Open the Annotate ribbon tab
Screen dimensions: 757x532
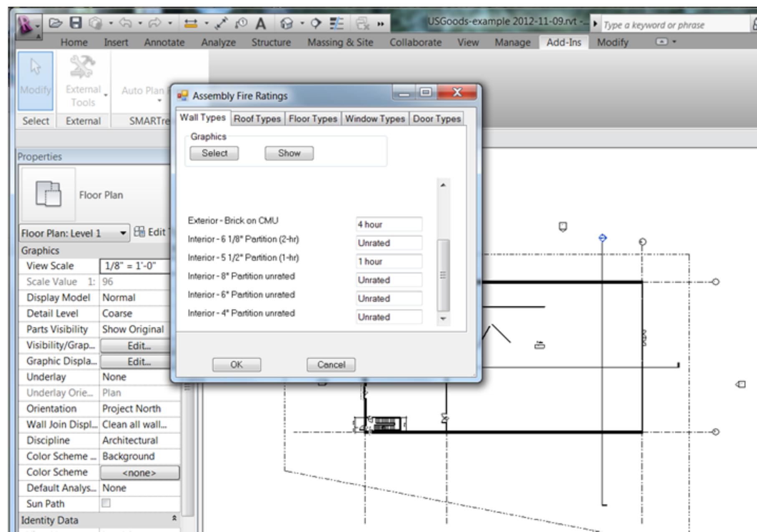point(164,42)
